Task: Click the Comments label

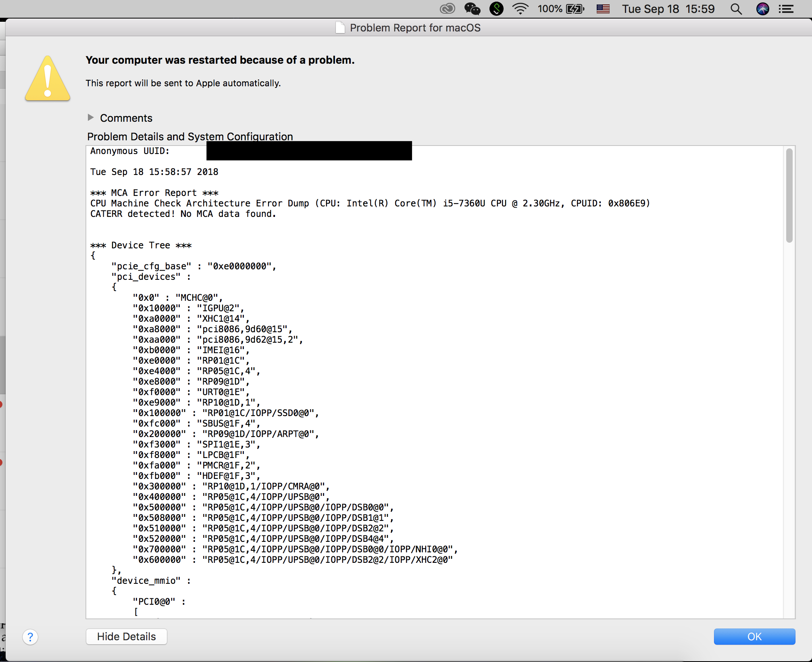Action: (x=126, y=118)
